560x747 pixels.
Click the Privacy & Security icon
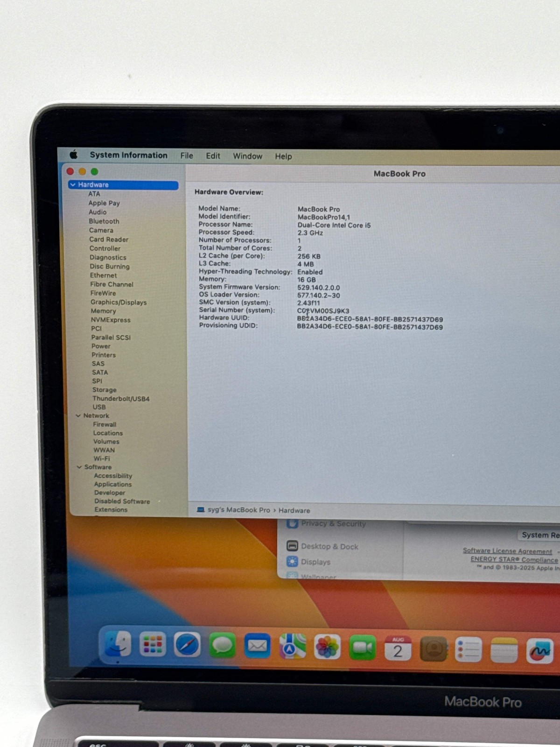point(293,523)
